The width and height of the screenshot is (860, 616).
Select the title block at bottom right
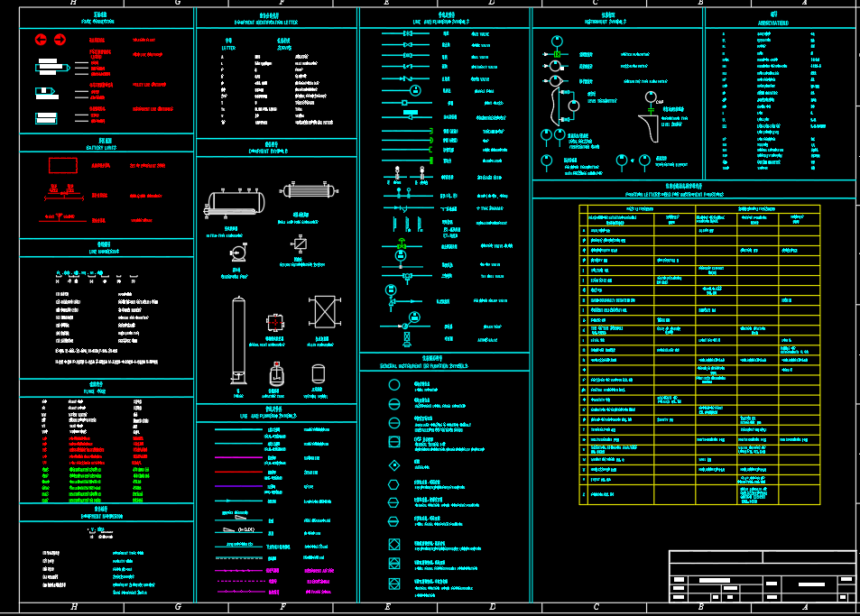(x=763, y=575)
